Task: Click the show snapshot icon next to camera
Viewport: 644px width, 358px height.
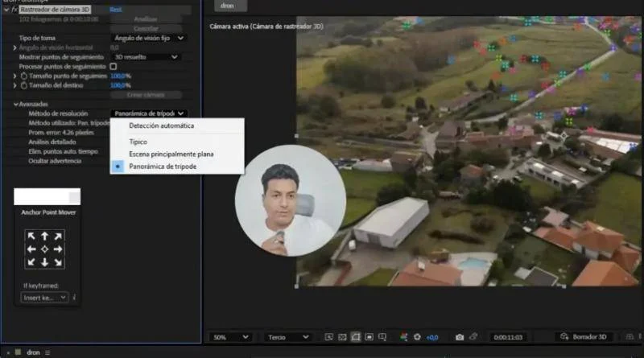Action: point(473,337)
